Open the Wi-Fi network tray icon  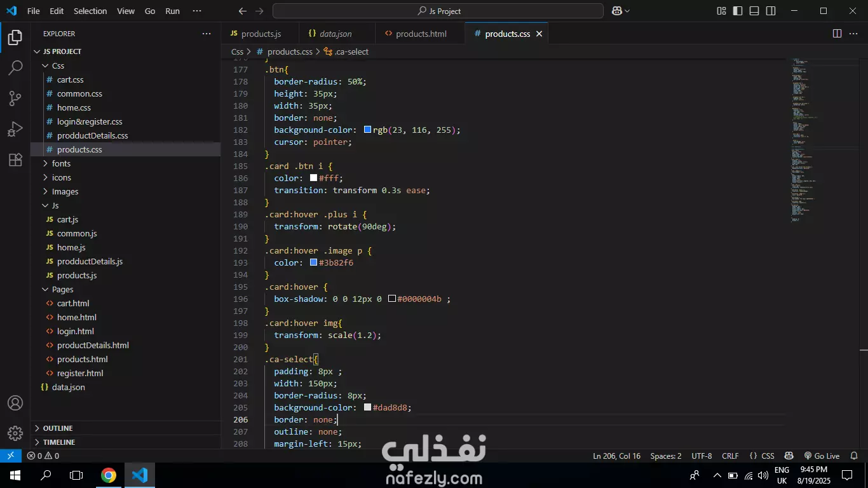(749, 475)
